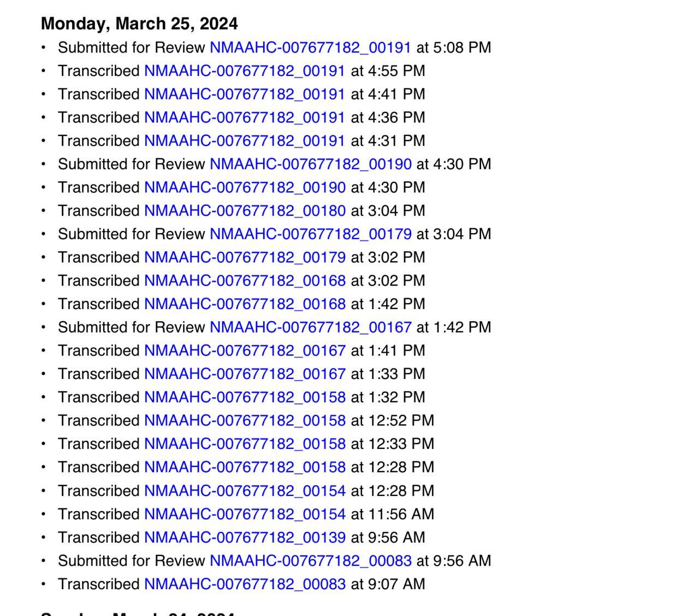Click the Transcribed _00179 link at 3:02 PM
The width and height of the screenshot is (699, 616).
pos(245,257)
